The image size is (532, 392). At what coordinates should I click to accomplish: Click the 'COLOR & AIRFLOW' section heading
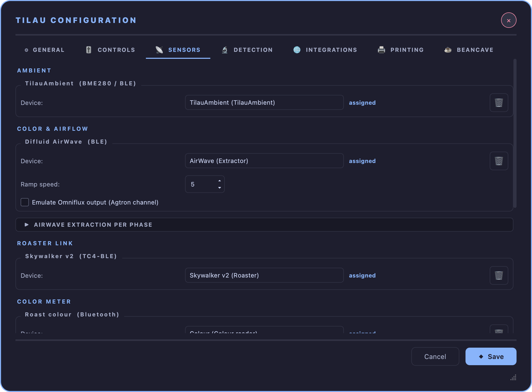(53, 129)
